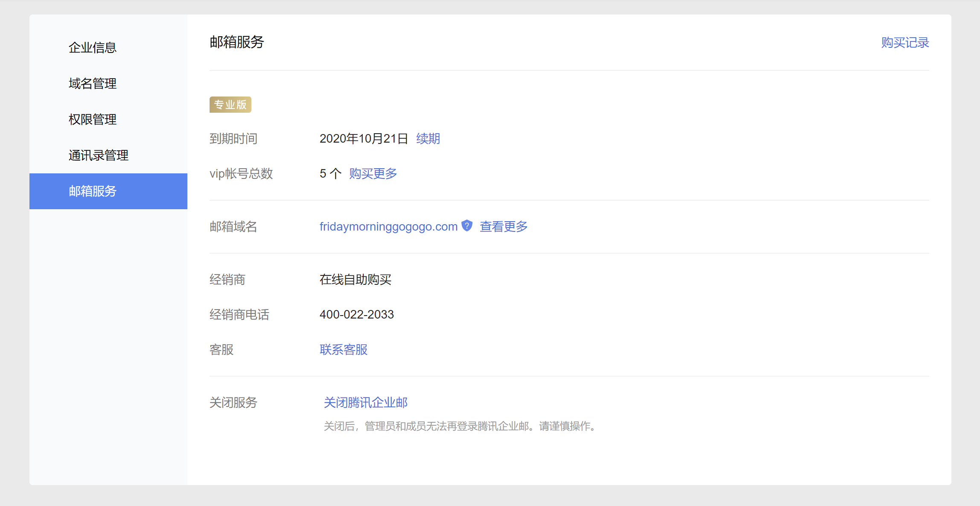
Task: Click 续期 to renew the service
Action: pos(428,138)
